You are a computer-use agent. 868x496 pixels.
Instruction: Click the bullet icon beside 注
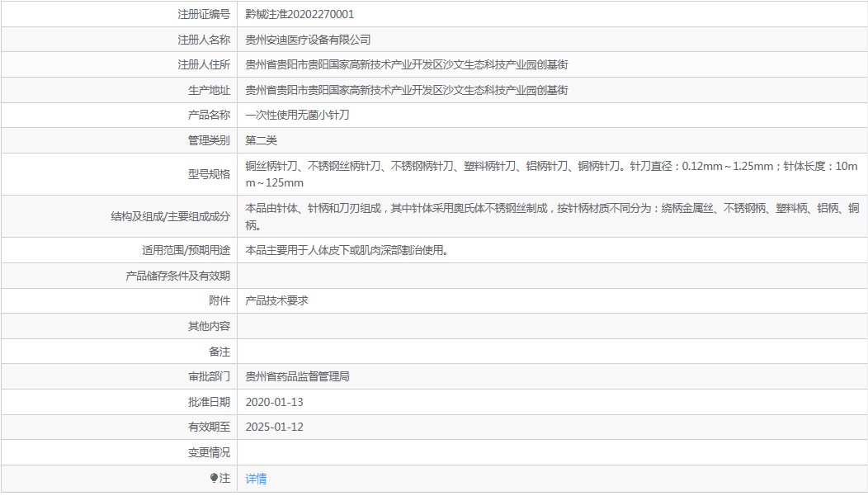pyautogui.click(x=215, y=478)
